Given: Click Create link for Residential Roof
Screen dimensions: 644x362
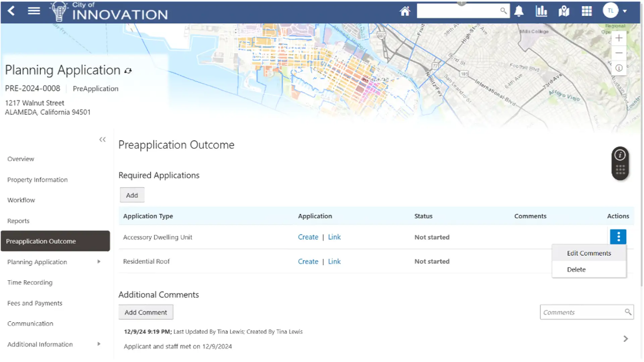Looking at the screenshot, I should click(308, 261).
